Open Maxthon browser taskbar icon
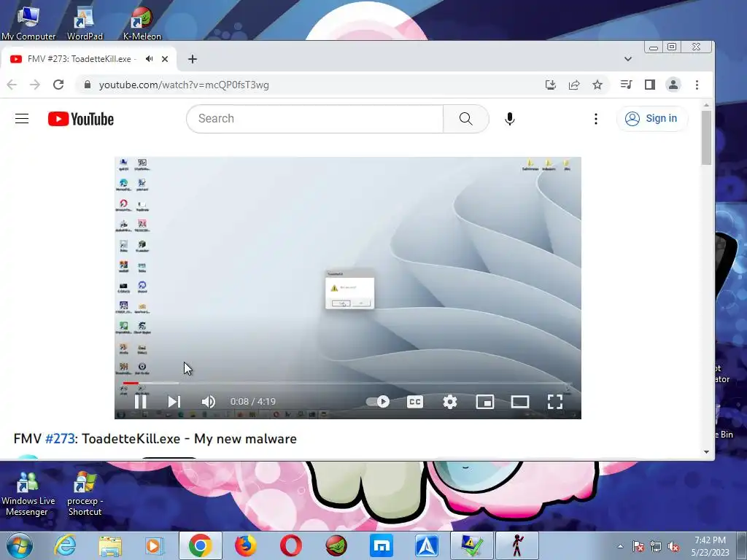 [x=382, y=545]
